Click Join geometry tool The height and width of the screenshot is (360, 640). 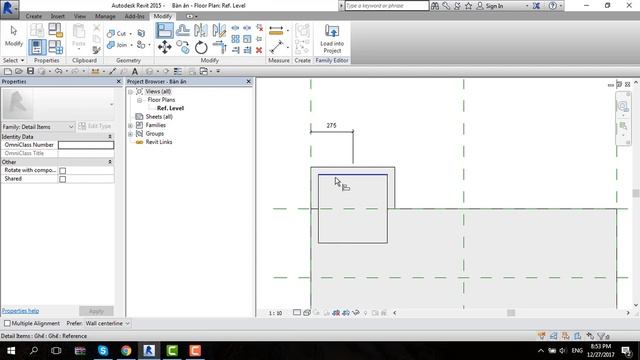(x=117, y=45)
